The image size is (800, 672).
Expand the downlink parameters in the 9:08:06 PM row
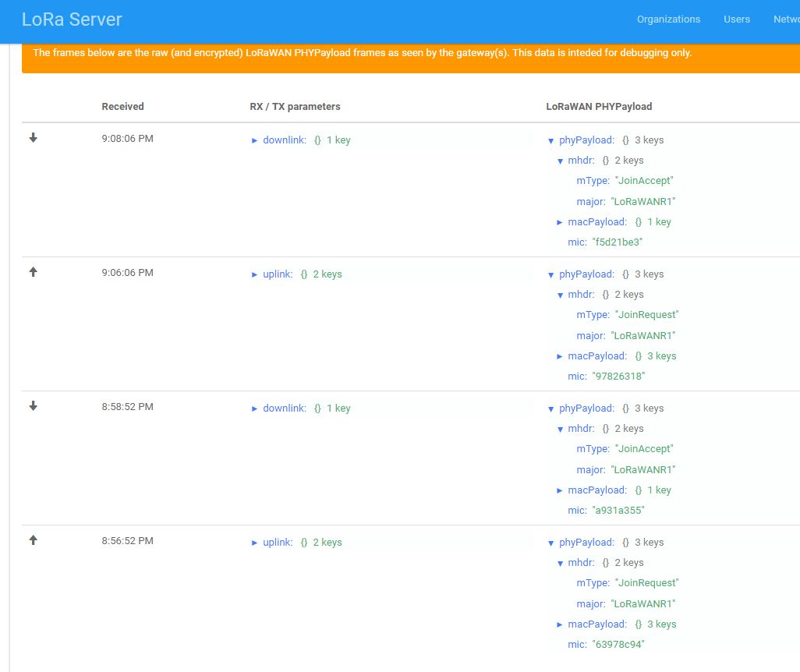[x=254, y=141]
